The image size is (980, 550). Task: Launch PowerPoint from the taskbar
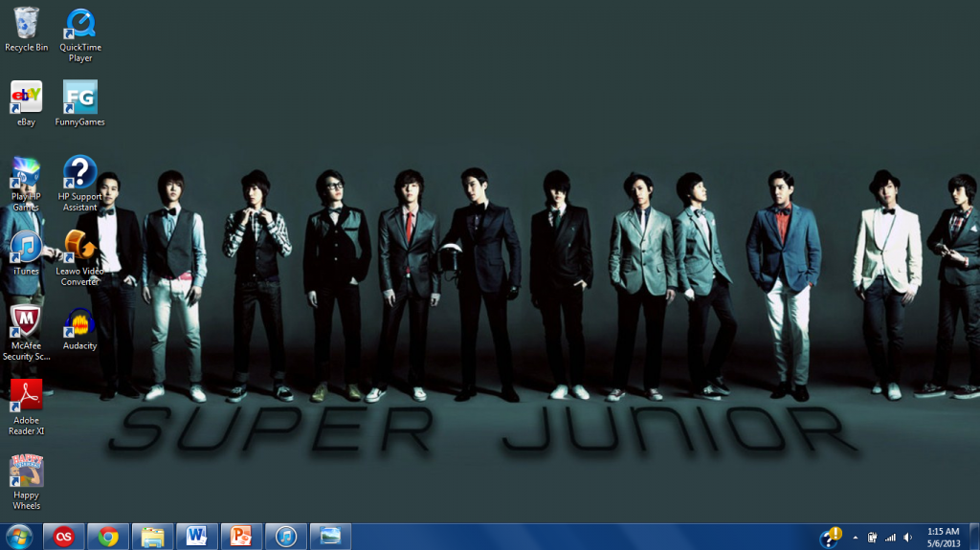tap(241, 537)
